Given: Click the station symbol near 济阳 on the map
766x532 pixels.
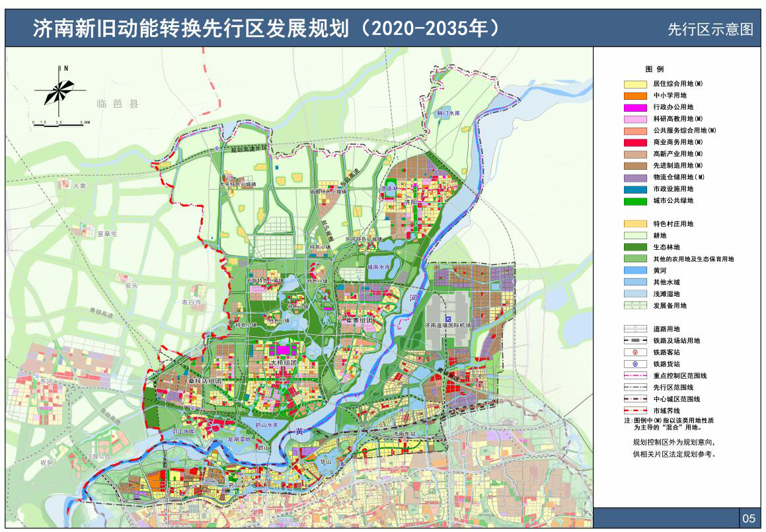Looking at the screenshot, I should point(380,198).
